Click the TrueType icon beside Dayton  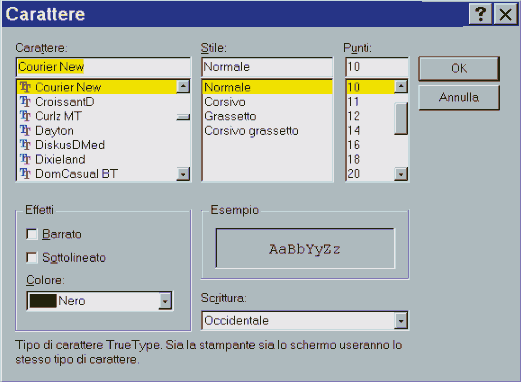[x=25, y=130]
